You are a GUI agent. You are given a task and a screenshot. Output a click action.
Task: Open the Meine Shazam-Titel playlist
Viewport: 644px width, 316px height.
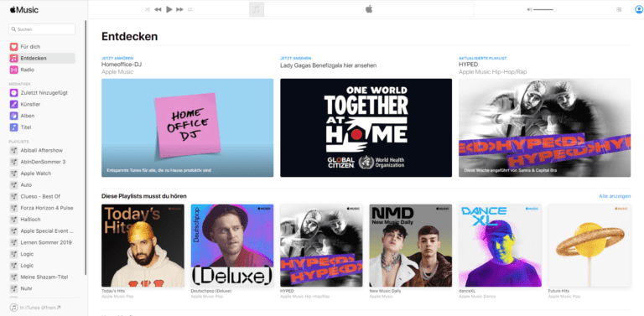42,277
